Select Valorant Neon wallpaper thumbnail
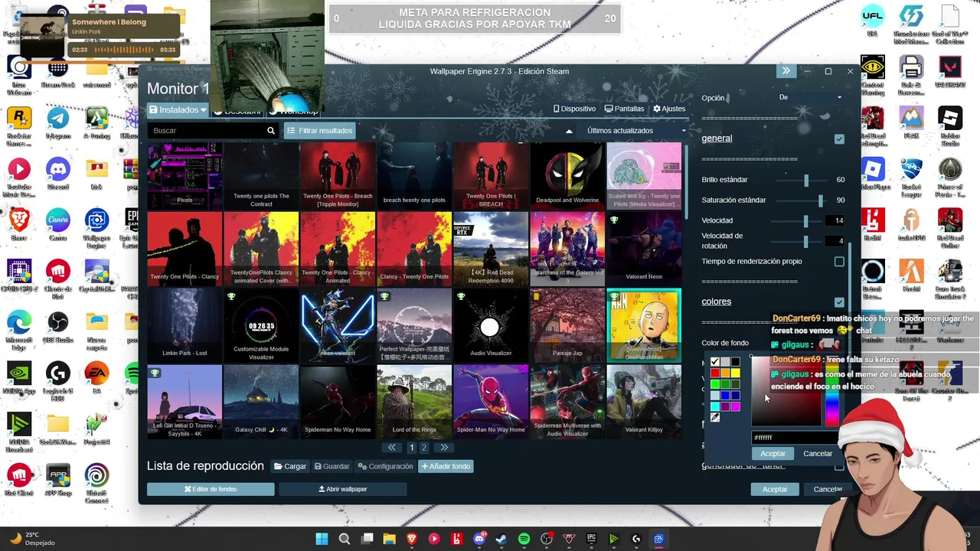Screen dimensions: 980x551 644,249
